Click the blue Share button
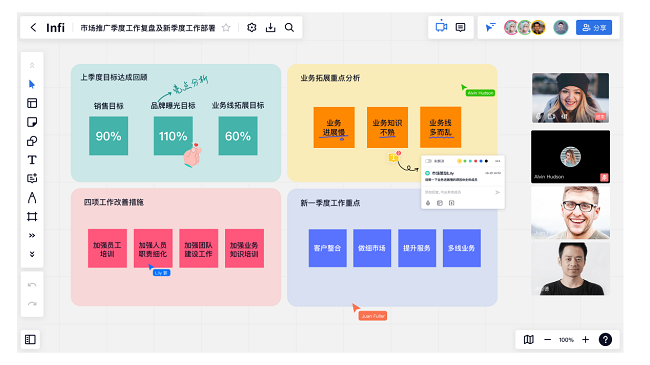The height and width of the screenshot is (365, 650). [x=594, y=27]
